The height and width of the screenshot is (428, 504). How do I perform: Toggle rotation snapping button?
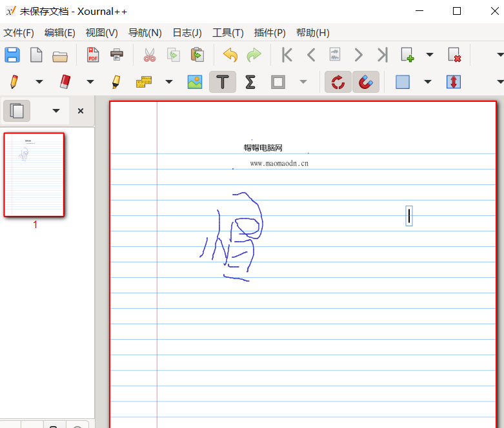[338, 83]
